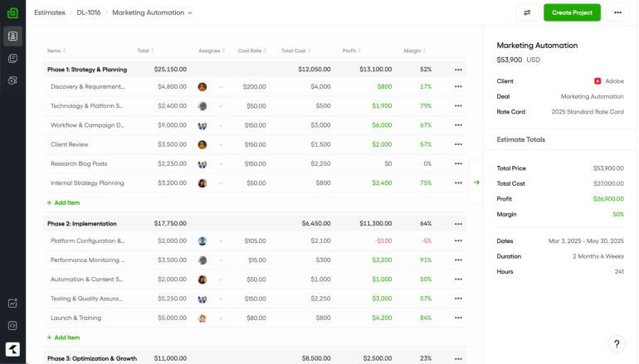Image resolution: width=639 pixels, height=364 pixels.
Task: Open the documents icon in sidebar
Action: click(x=12, y=58)
